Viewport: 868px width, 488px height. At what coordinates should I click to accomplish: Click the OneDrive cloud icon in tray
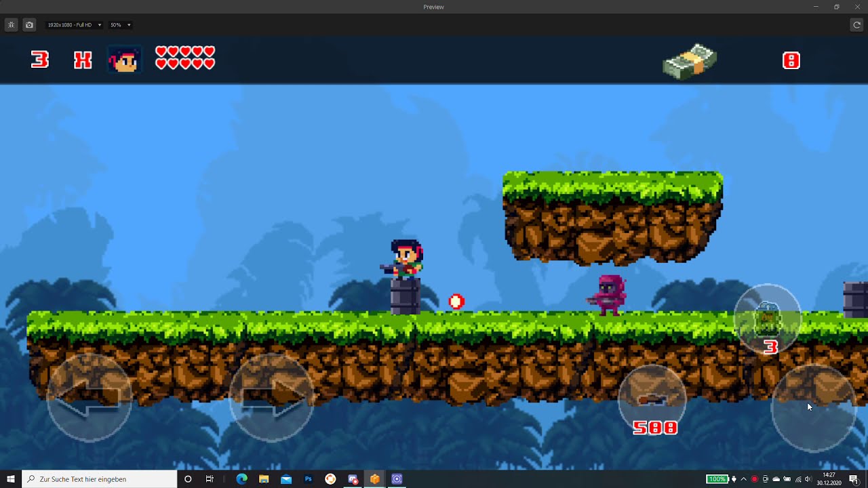pos(776,479)
